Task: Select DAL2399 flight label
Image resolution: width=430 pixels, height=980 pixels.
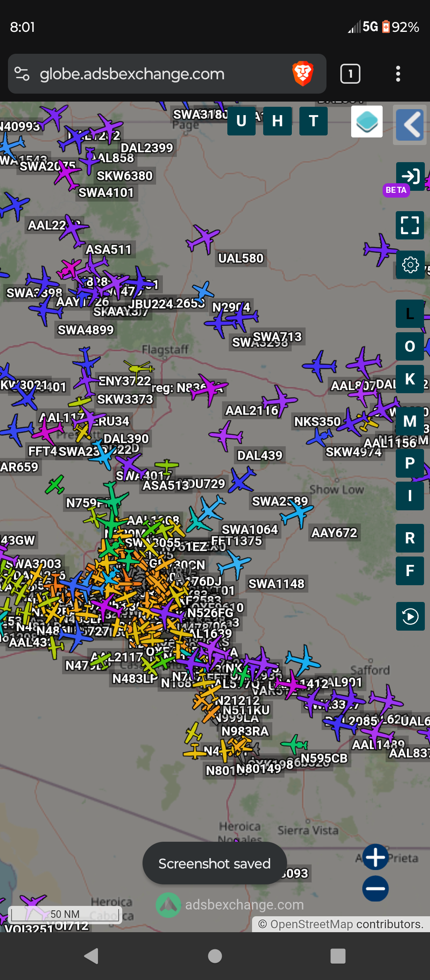Action: pos(147,148)
